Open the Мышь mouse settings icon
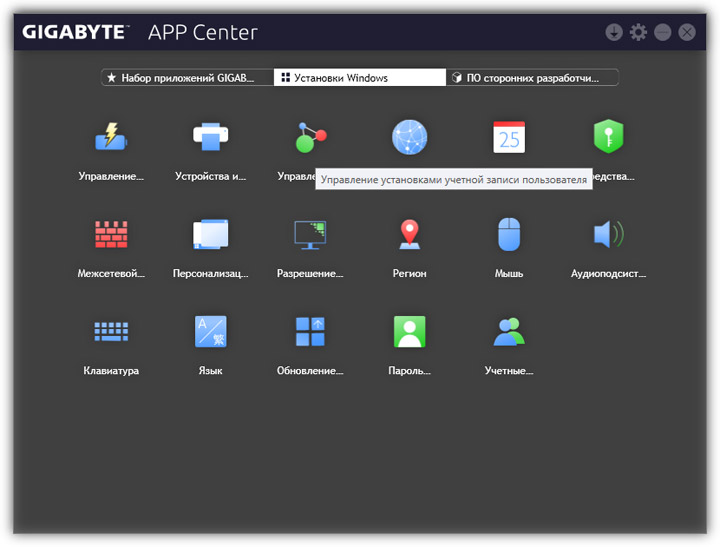Image resolution: width=720 pixels, height=547 pixels. click(509, 234)
